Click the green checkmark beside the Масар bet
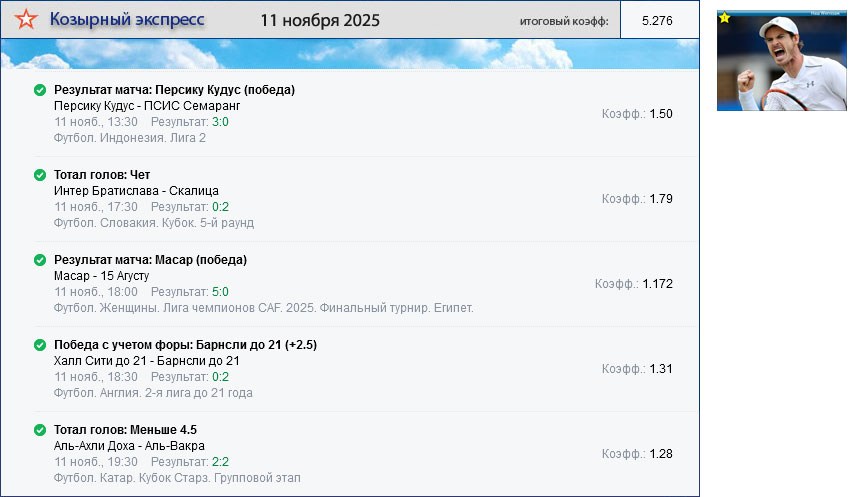The height and width of the screenshot is (497, 864). [40, 260]
